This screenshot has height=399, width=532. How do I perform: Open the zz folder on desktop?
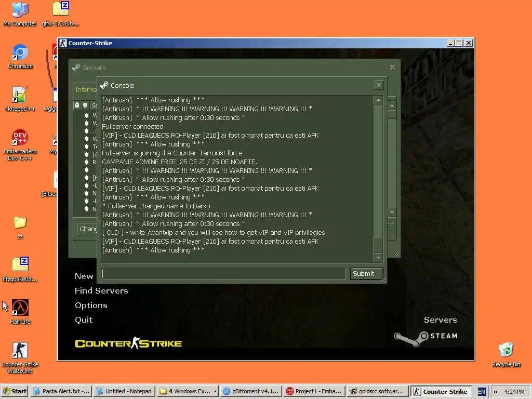pos(20,228)
